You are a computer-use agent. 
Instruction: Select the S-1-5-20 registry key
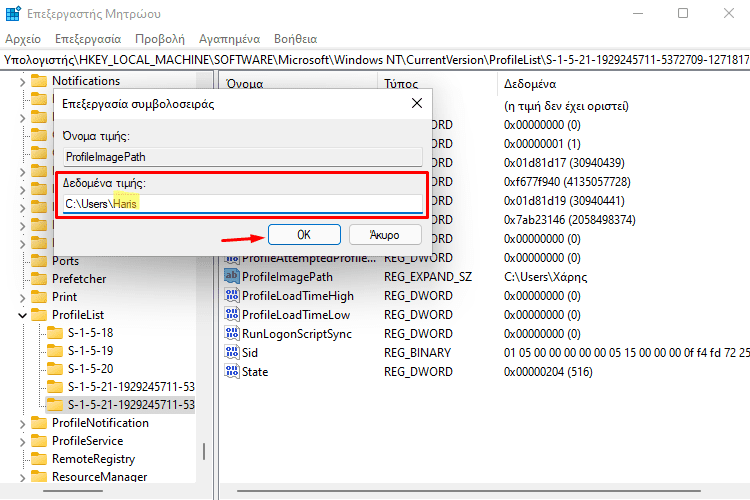pos(90,368)
